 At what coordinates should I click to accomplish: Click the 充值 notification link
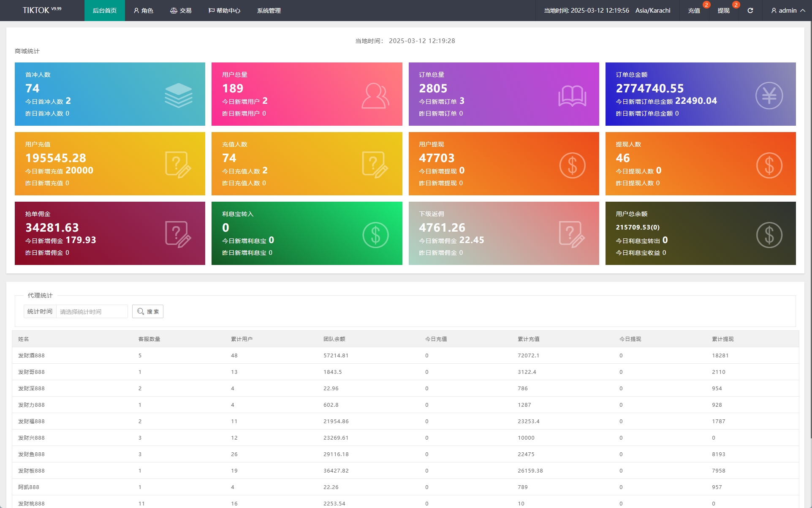pos(694,11)
